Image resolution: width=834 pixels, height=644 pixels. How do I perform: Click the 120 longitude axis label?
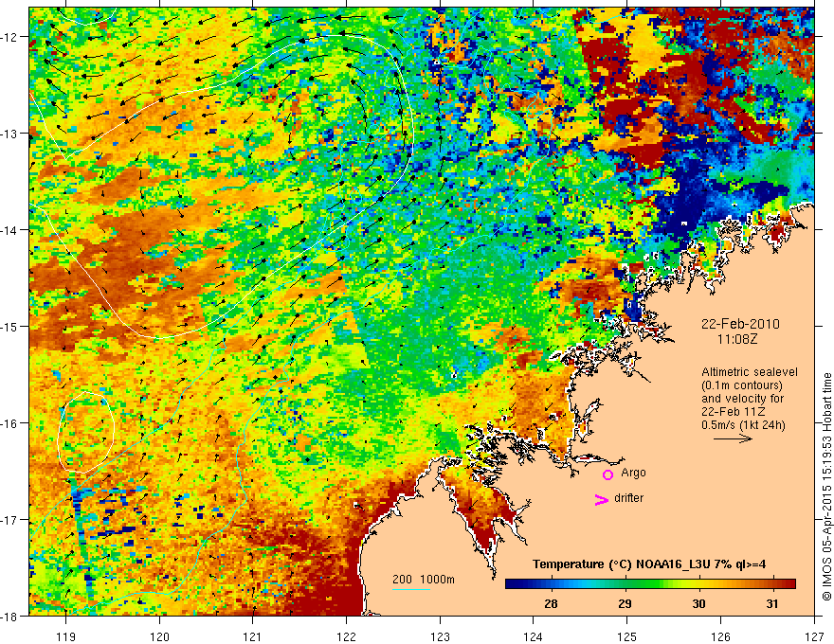pos(159,636)
